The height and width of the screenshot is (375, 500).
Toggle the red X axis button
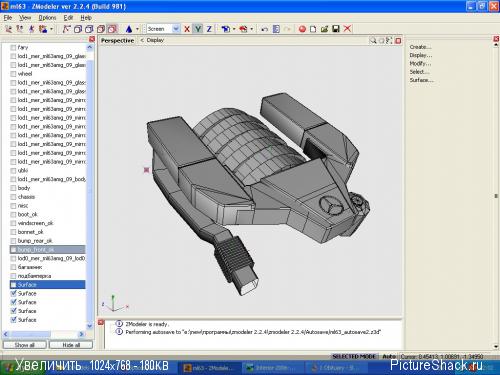(187, 29)
